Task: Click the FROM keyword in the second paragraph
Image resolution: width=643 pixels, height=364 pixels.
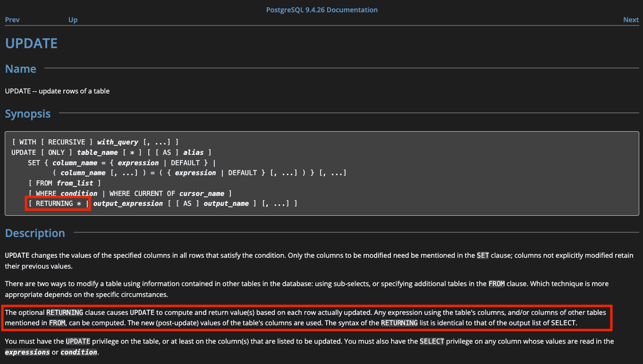Action: [x=497, y=284]
